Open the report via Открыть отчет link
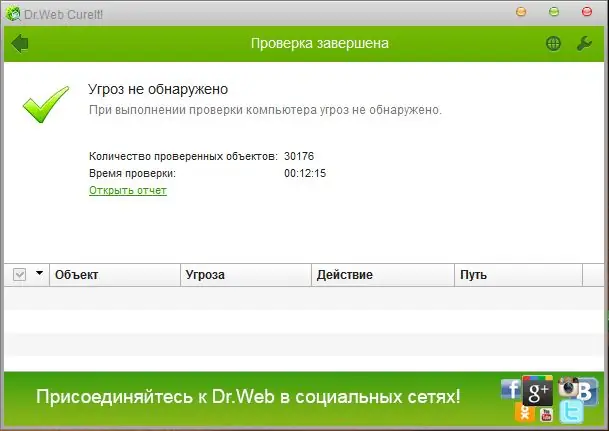The width and height of the screenshot is (609, 431). [128, 190]
